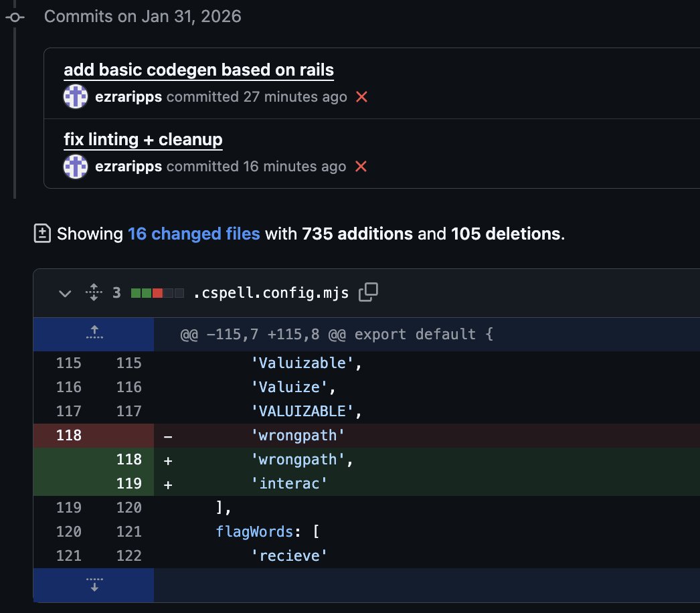Click the diffstat blocks next to 3

point(157,293)
